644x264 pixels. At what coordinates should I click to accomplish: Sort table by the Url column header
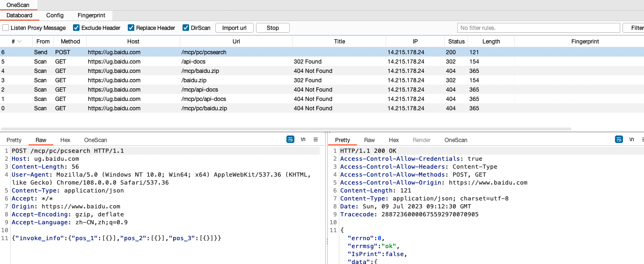(x=236, y=41)
